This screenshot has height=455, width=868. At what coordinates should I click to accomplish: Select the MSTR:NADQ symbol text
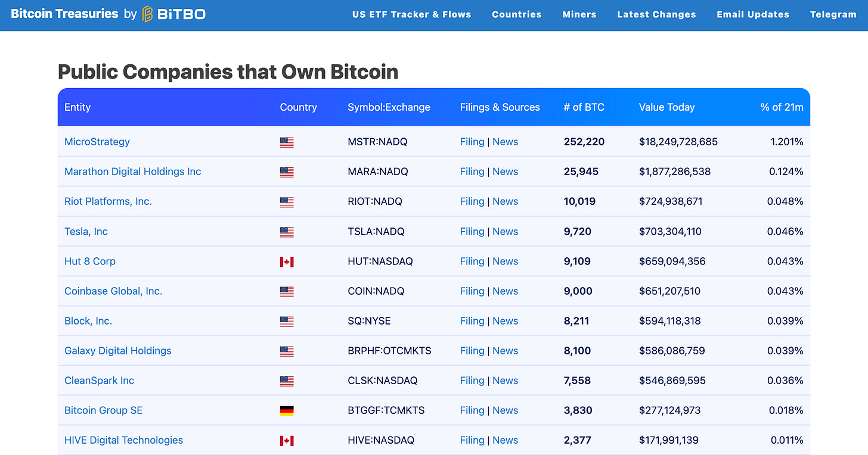[378, 142]
